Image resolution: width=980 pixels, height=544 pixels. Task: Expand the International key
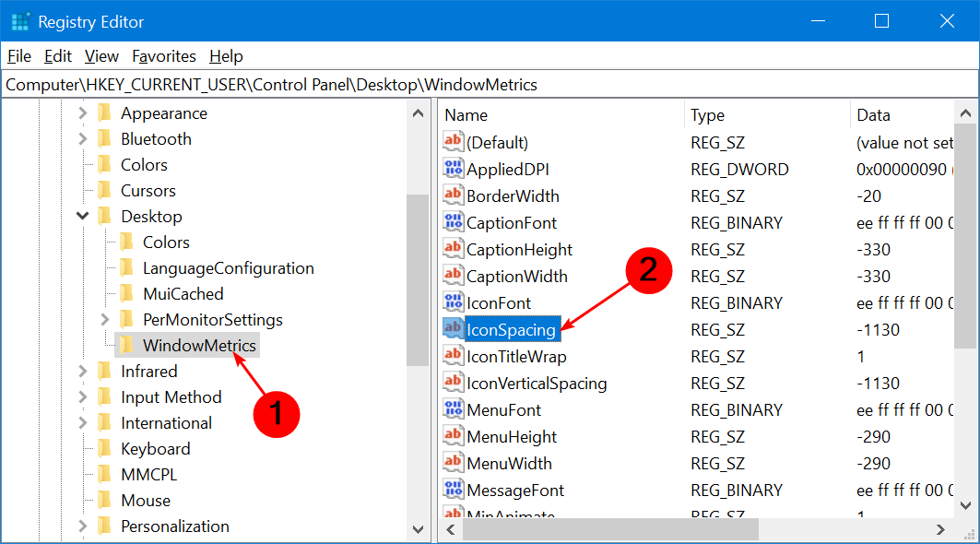pyautogui.click(x=82, y=422)
